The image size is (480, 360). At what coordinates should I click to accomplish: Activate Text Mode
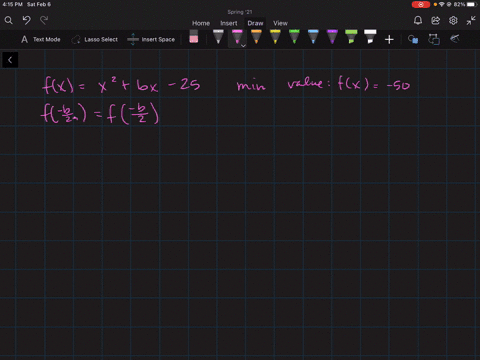click(x=41, y=40)
